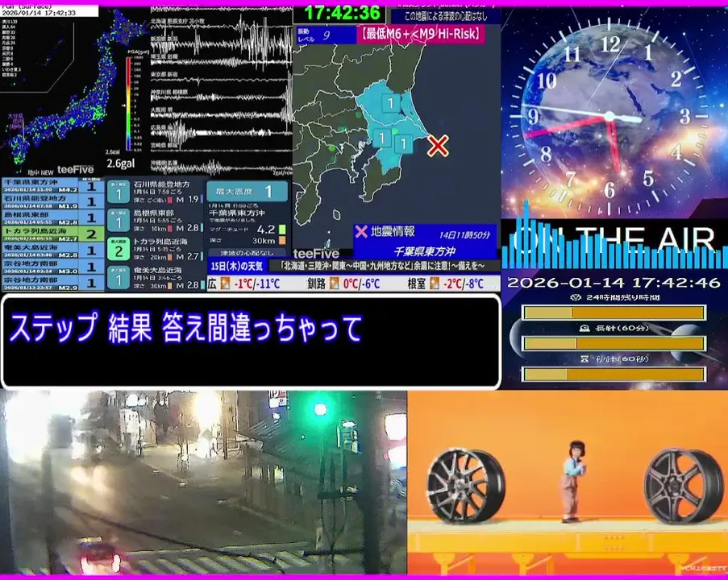Viewport: 728px width, 580px height.
Task: Open the トカラ列島近海 20km M 2.7 detail card
Action: (156, 249)
